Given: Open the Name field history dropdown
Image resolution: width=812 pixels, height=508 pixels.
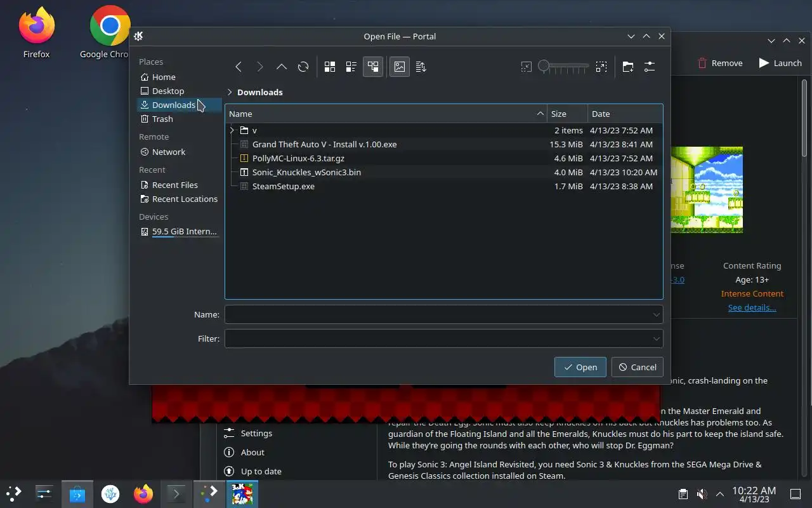Looking at the screenshot, I should pos(657,314).
